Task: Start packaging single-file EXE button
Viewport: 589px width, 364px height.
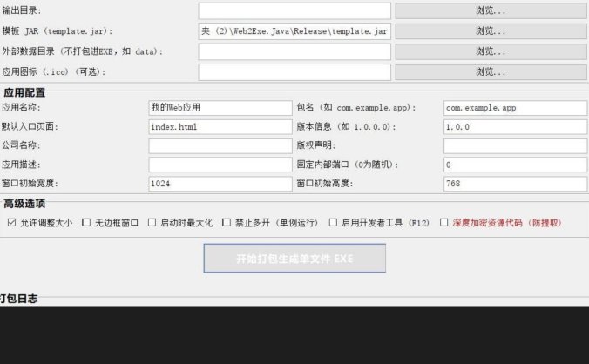Action: click(294, 258)
